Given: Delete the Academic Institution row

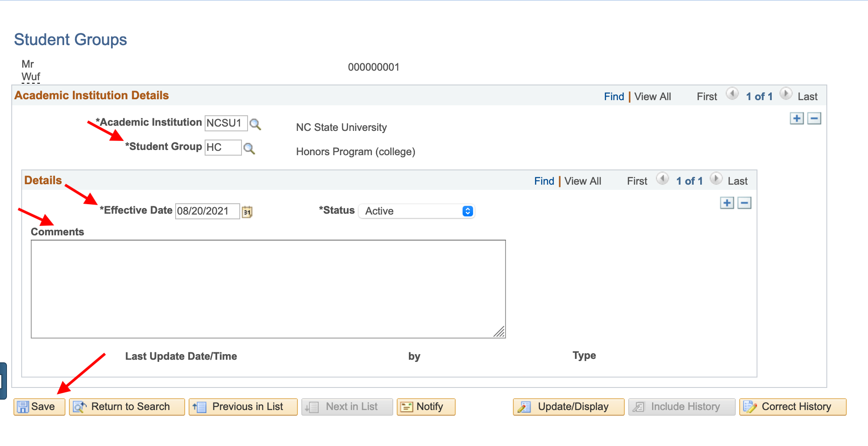Looking at the screenshot, I should tap(814, 119).
